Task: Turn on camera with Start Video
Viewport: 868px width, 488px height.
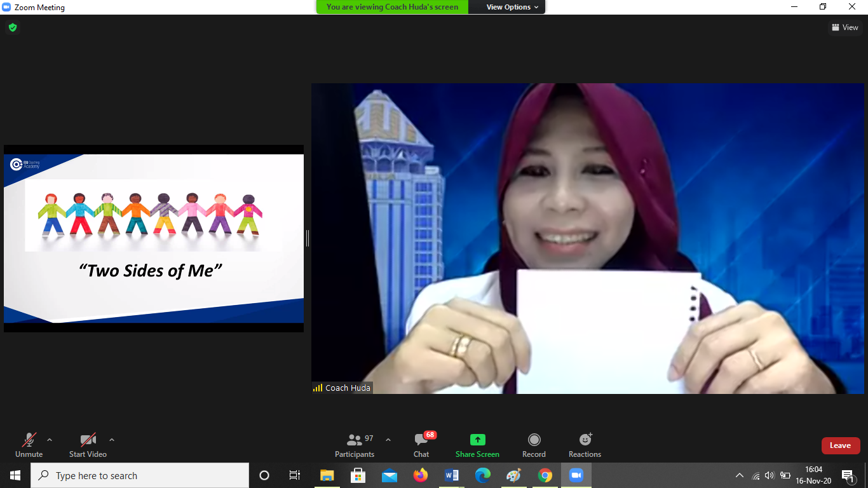Action: click(88, 445)
